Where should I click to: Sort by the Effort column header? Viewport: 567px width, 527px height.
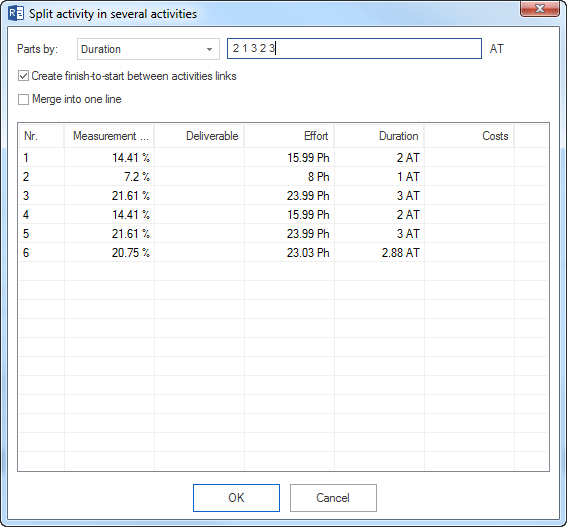tap(289, 136)
